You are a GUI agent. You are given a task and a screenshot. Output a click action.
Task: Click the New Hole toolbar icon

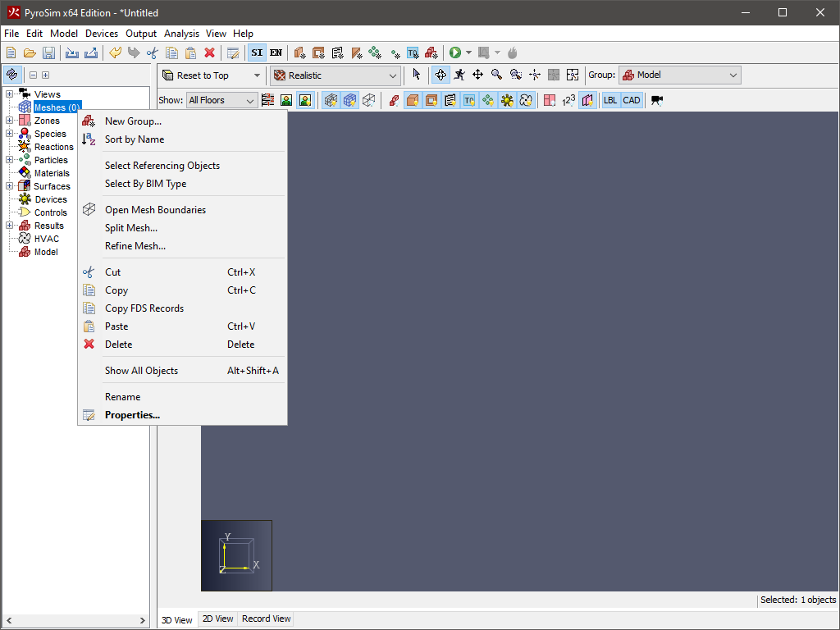coord(318,53)
